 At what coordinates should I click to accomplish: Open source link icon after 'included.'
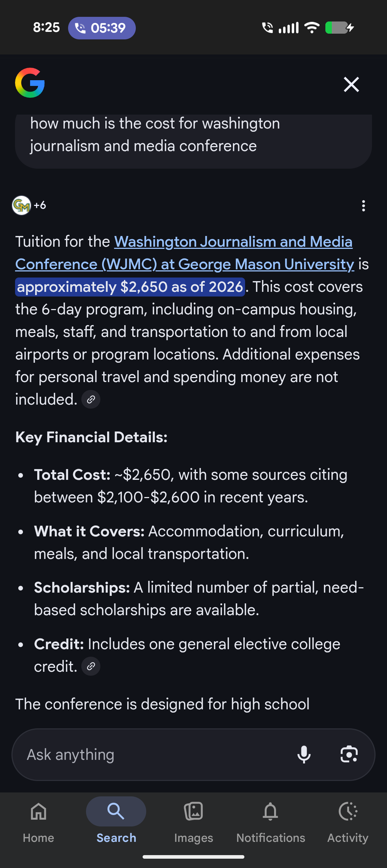91,399
